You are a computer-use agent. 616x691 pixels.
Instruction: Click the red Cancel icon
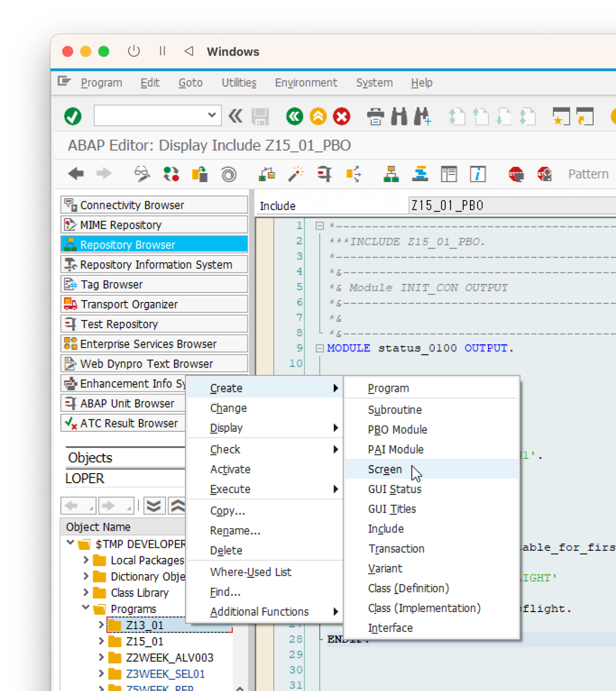(x=342, y=116)
